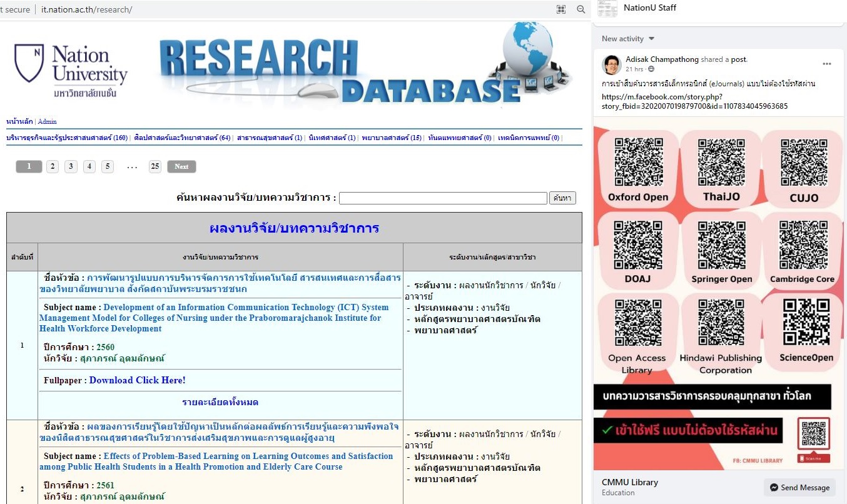Click the NationU Staff group thumbnail
The height and width of the screenshot is (504, 847).
tap(607, 9)
